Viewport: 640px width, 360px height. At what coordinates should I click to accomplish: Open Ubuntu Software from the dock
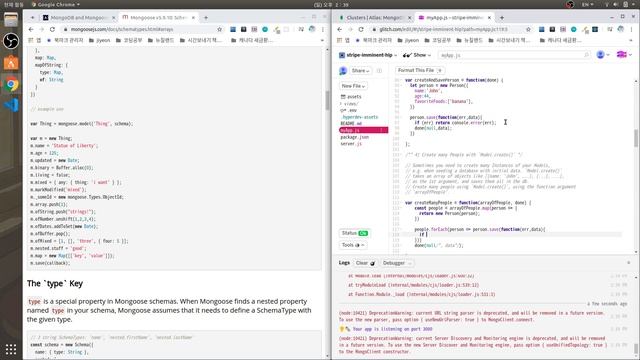click(11, 62)
